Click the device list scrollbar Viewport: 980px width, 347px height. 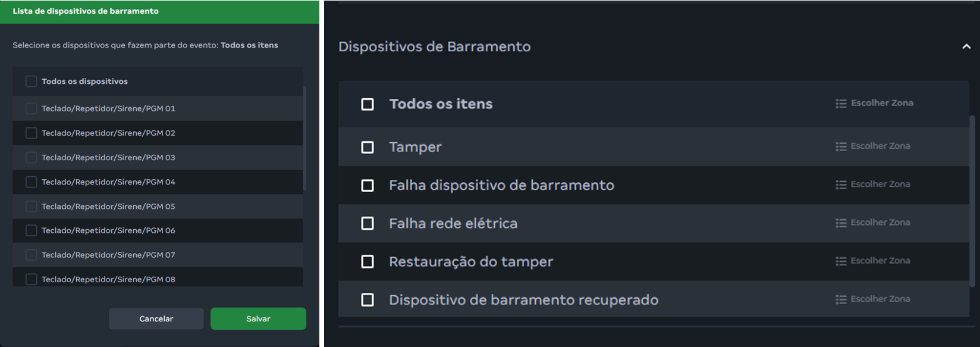click(305, 138)
